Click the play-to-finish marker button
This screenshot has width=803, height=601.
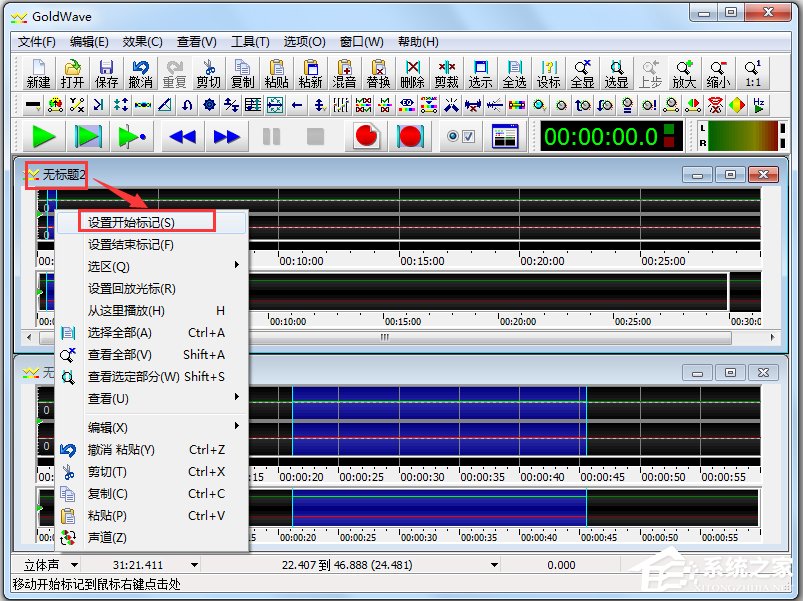click(x=132, y=136)
